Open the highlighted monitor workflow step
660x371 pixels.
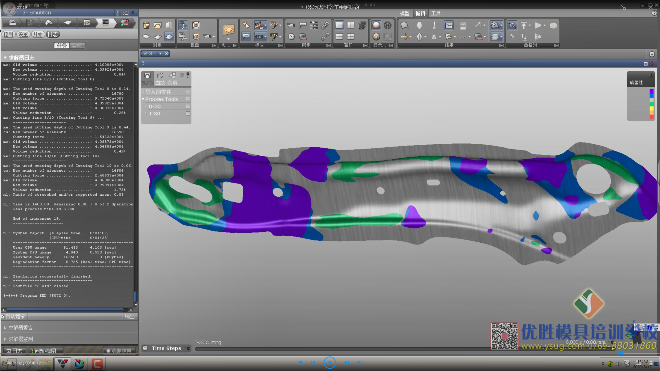click(105, 22)
